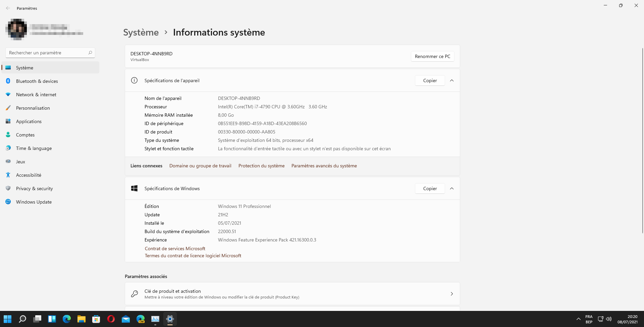
Task: Collapse Spécifications de Windows section
Action: click(x=452, y=188)
